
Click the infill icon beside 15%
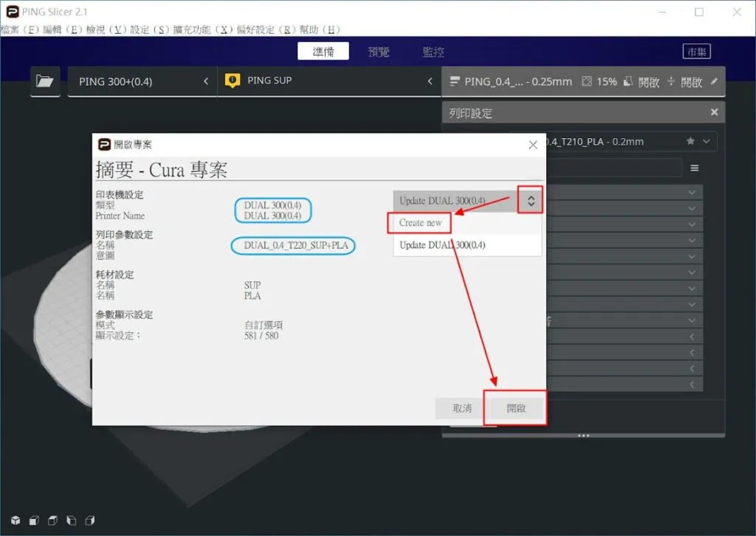(586, 81)
